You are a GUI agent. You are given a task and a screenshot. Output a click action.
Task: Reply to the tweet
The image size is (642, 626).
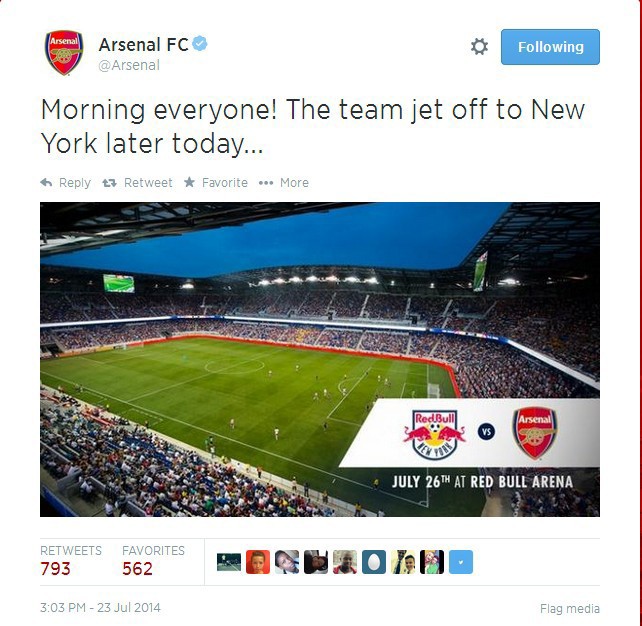point(66,183)
